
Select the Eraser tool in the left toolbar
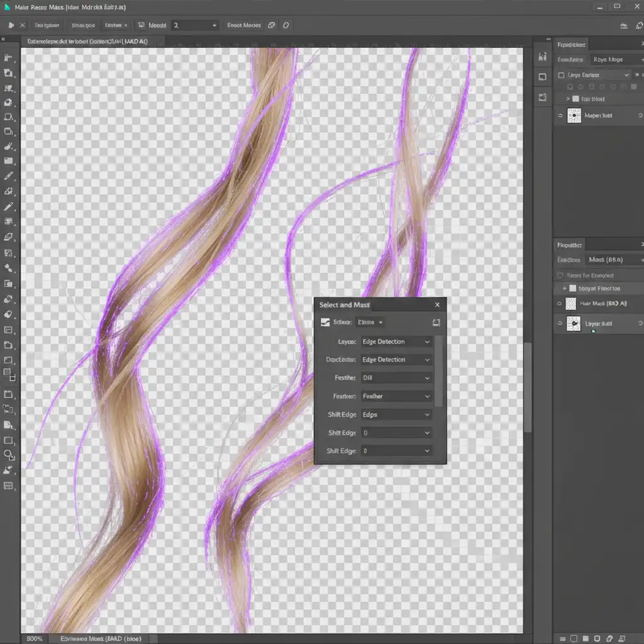coord(9,237)
